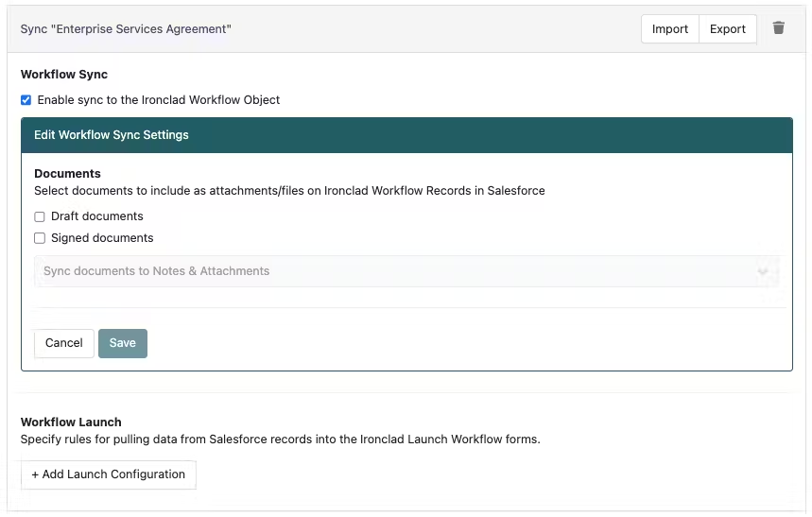Check the Signed documents checkbox
The height and width of the screenshot is (517, 812).
click(40, 238)
